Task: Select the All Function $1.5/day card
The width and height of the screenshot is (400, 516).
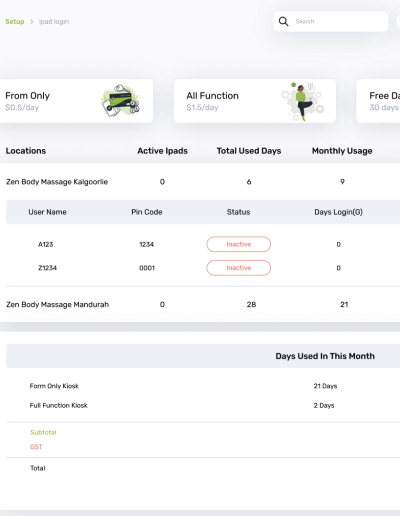Action: (x=255, y=101)
